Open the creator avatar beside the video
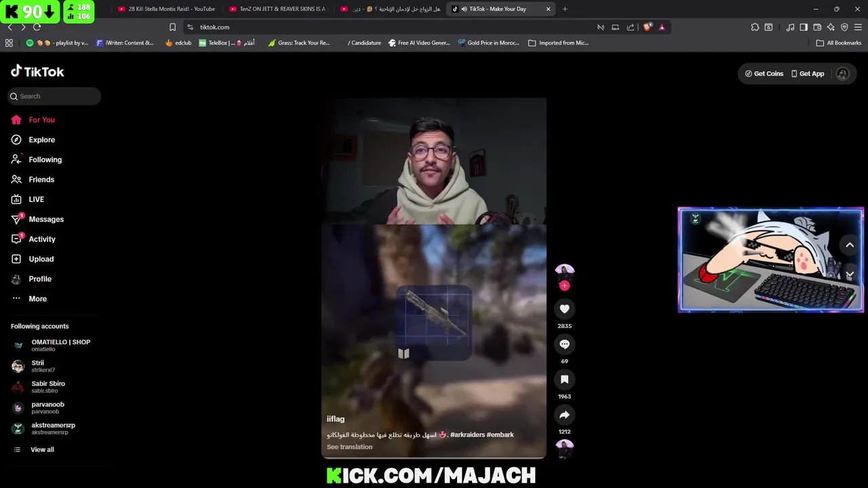The image size is (868, 488). click(564, 272)
